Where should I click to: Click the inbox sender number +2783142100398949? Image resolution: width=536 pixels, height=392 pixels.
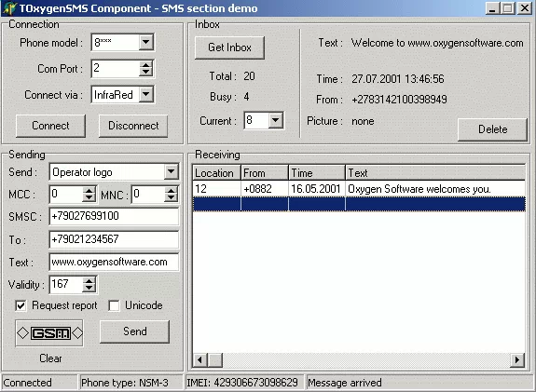tap(399, 100)
